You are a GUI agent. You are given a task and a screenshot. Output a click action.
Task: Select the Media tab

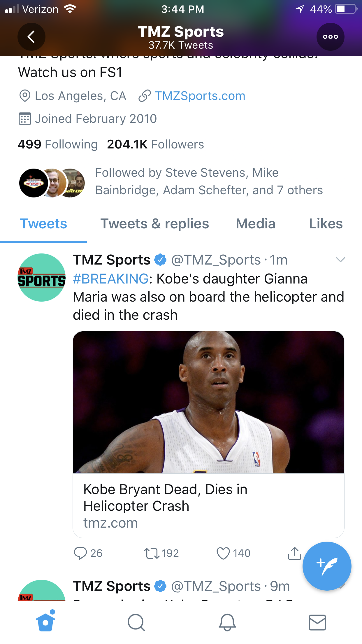click(255, 224)
